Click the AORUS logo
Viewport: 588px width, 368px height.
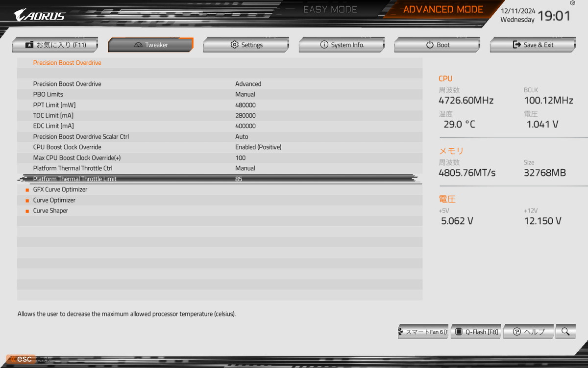pos(39,15)
